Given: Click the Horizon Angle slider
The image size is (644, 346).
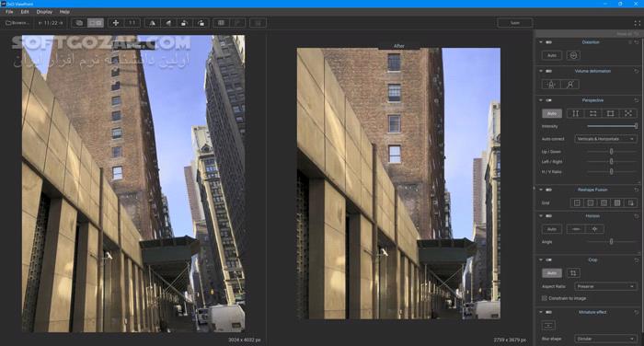Looking at the screenshot, I should [611, 242].
